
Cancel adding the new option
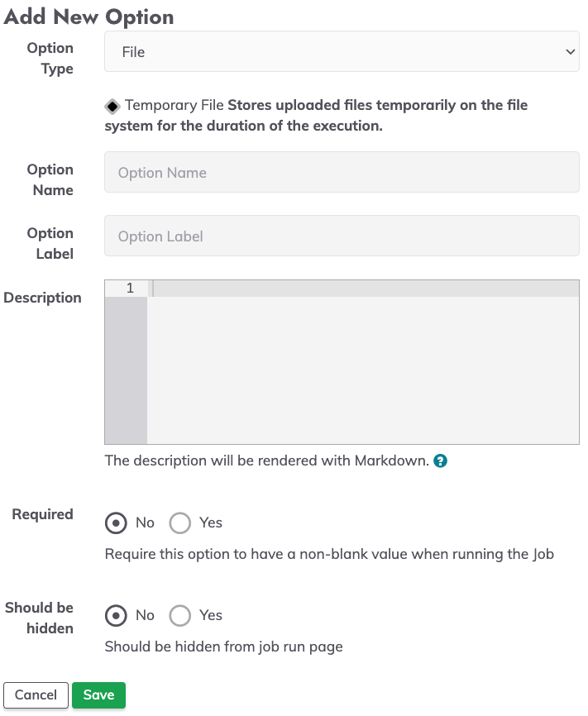[x=36, y=695]
